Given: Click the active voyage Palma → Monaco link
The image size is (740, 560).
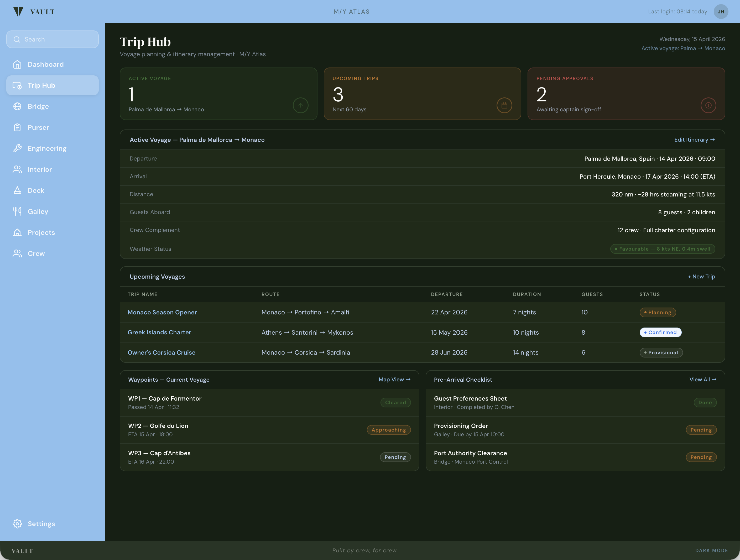Looking at the screenshot, I should [683, 49].
